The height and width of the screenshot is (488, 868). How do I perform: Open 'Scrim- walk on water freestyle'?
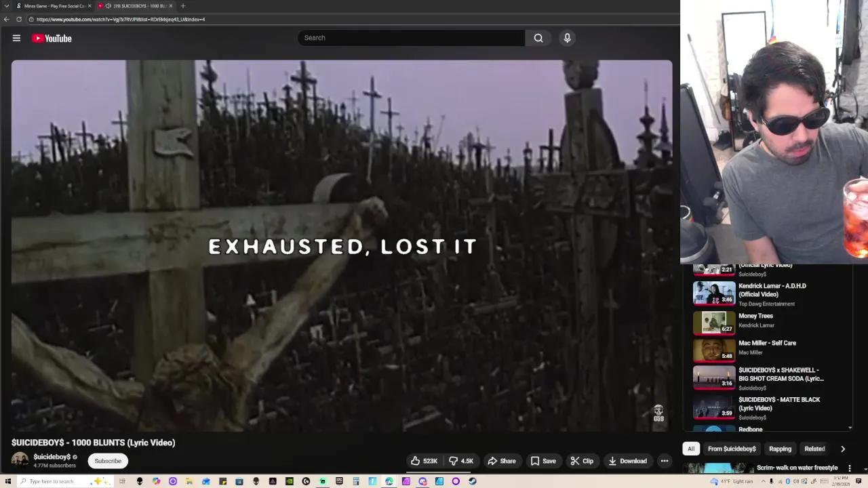pos(797,468)
